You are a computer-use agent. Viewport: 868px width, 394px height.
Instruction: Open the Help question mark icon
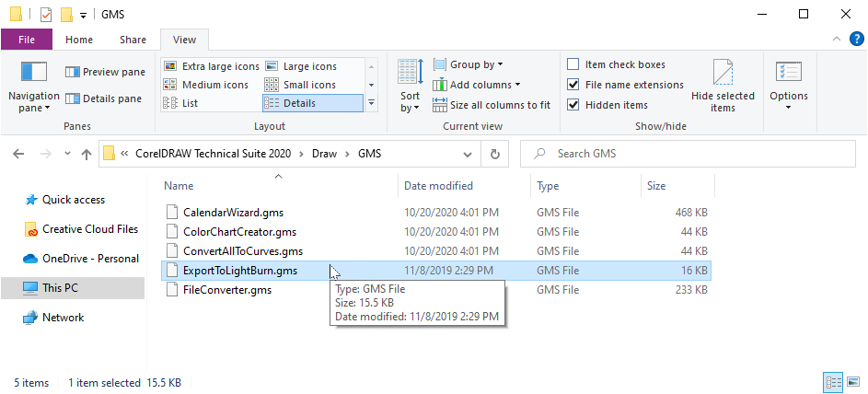854,40
